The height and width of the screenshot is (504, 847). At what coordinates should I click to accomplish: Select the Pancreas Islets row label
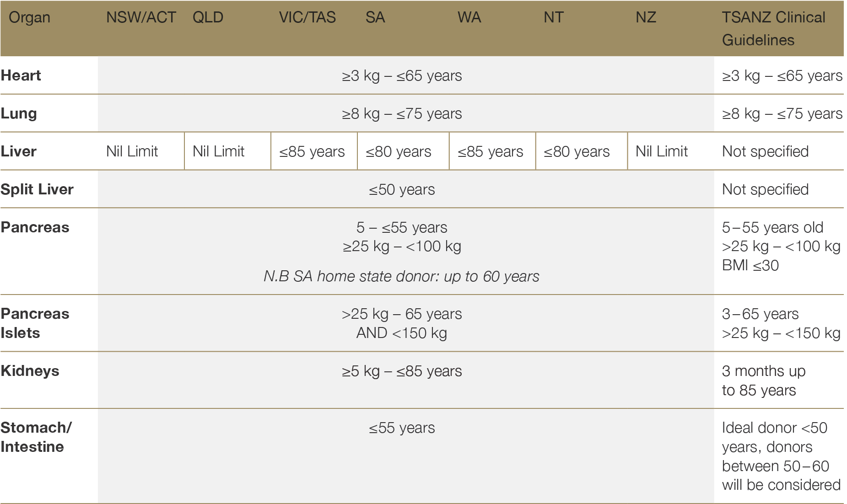click(35, 323)
